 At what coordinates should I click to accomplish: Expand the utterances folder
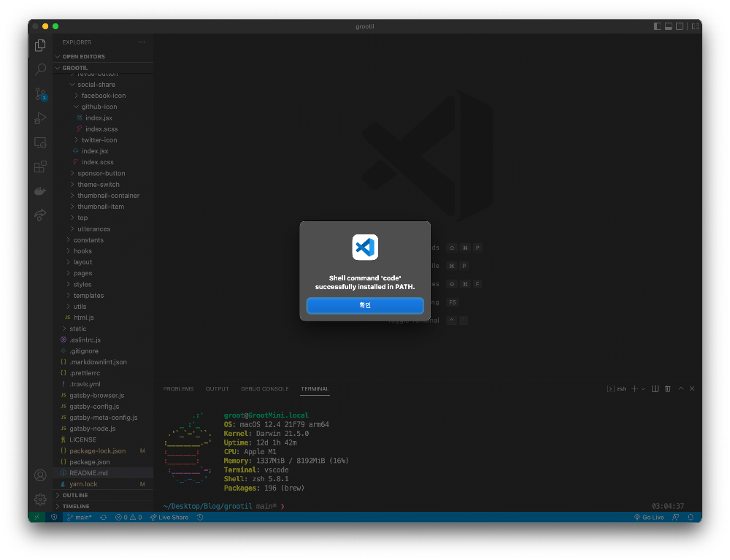(x=103, y=229)
